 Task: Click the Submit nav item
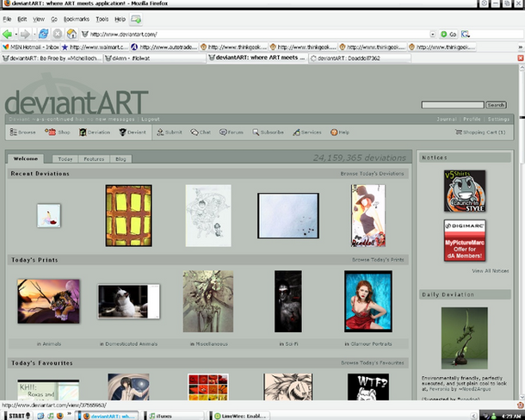point(169,133)
